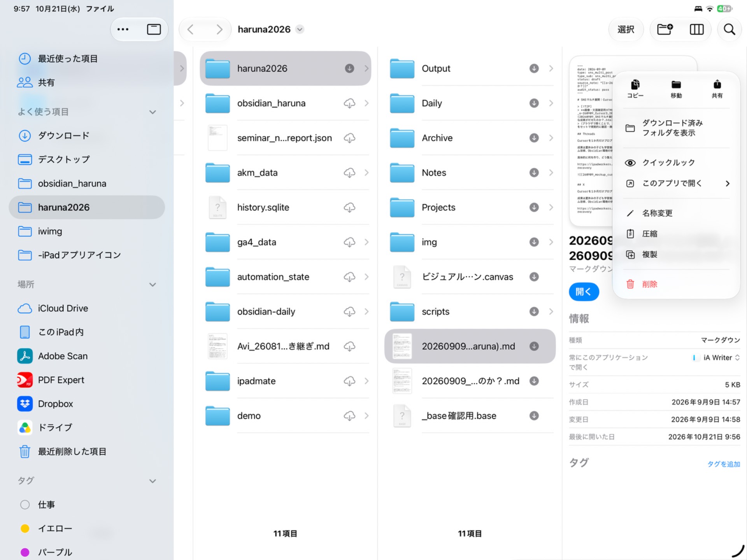
Task: Click the タグを追加 link
Action: 724,464
